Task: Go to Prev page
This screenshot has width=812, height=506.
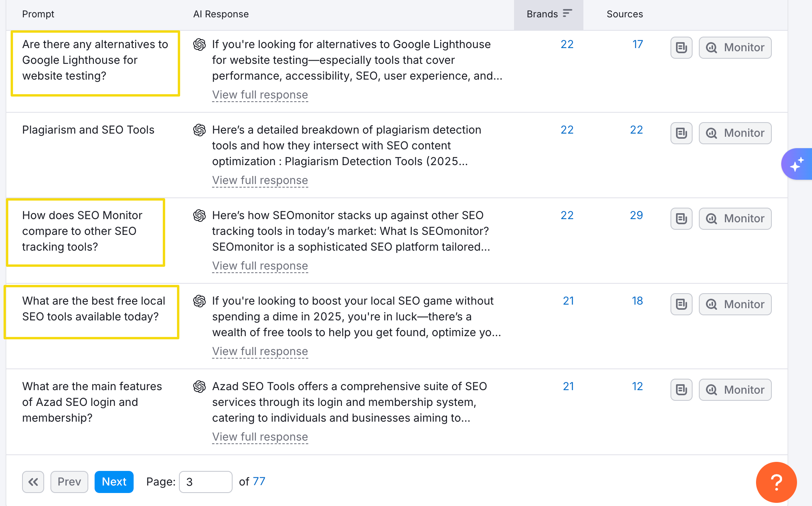Action: (x=69, y=482)
